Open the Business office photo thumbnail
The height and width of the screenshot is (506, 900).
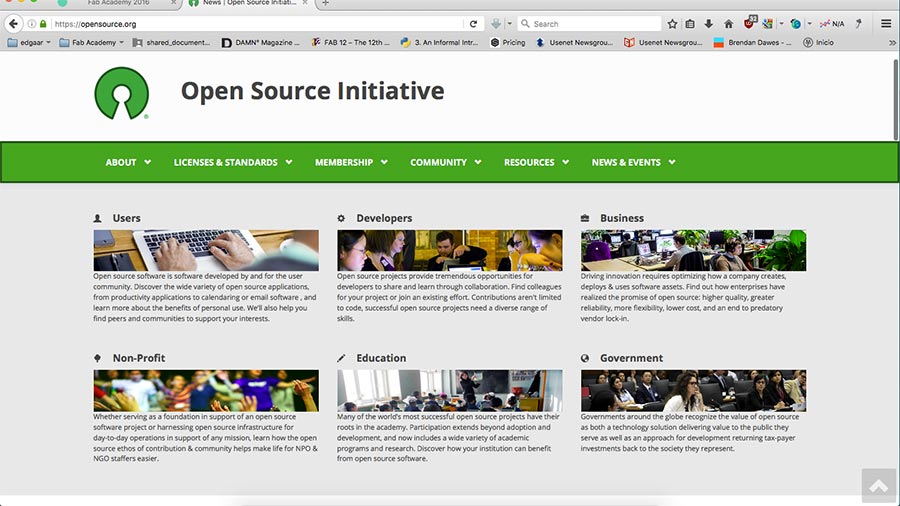click(693, 250)
